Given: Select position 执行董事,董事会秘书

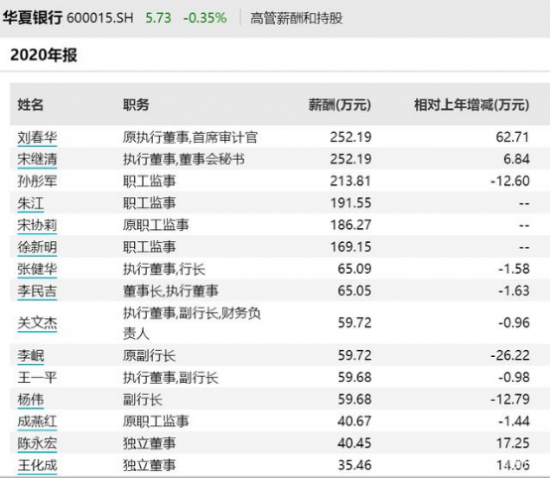Looking at the screenshot, I should point(184,159).
